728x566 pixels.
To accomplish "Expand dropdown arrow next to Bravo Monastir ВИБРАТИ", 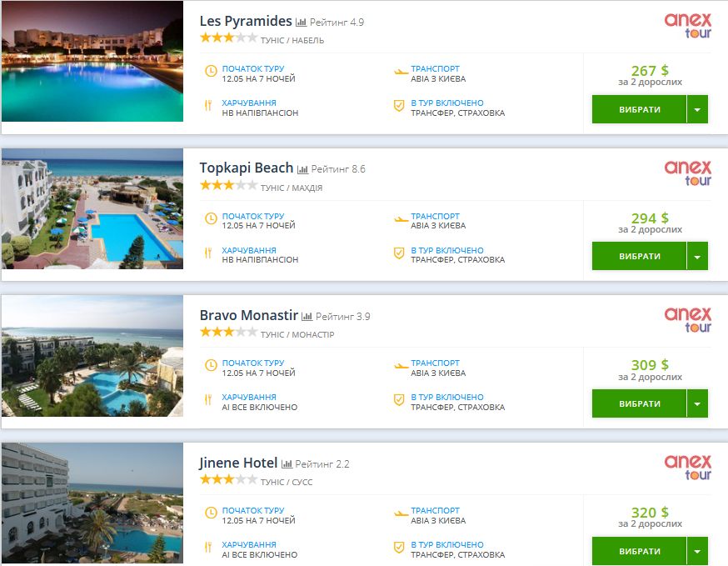I will (x=697, y=403).
